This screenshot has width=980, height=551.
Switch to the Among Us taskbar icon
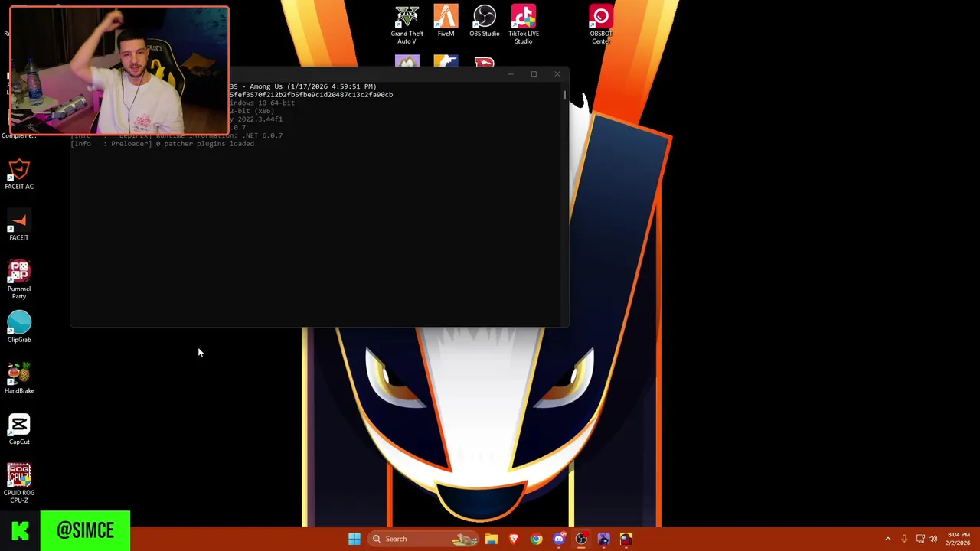coord(626,539)
